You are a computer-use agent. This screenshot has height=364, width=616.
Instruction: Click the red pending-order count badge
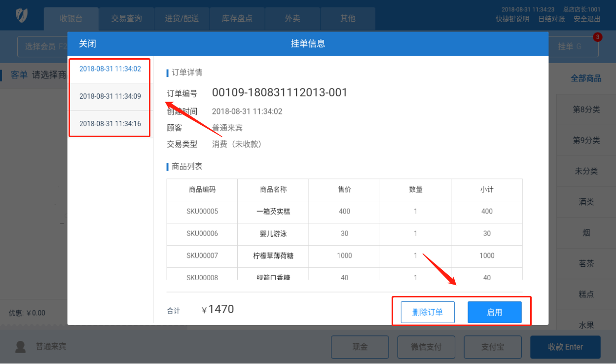click(x=597, y=37)
